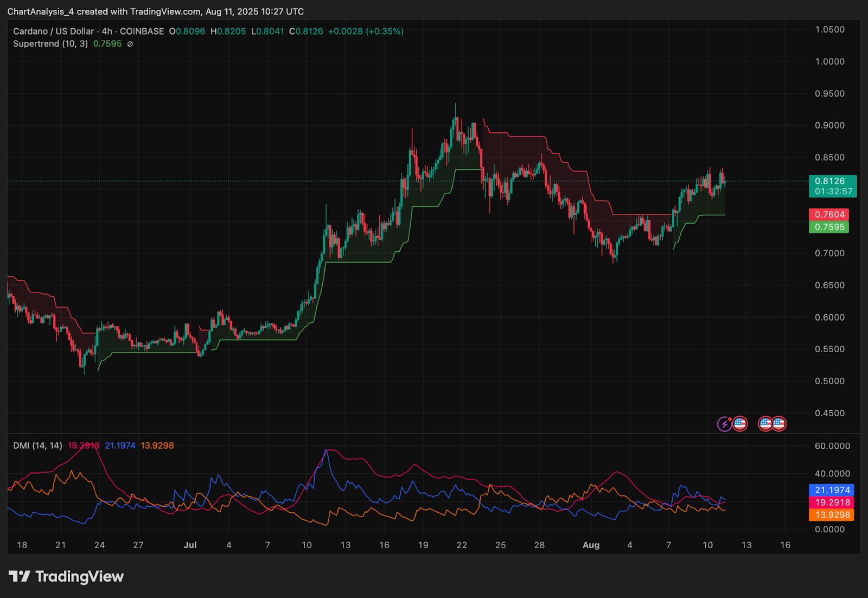Image resolution: width=868 pixels, height=598 pixels.
Task: Click the Jul label on time axis
Action: [190, 545]
